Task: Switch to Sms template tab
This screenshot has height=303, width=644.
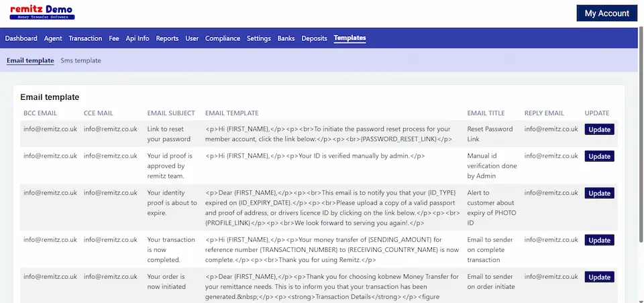Action: (80, 60)
